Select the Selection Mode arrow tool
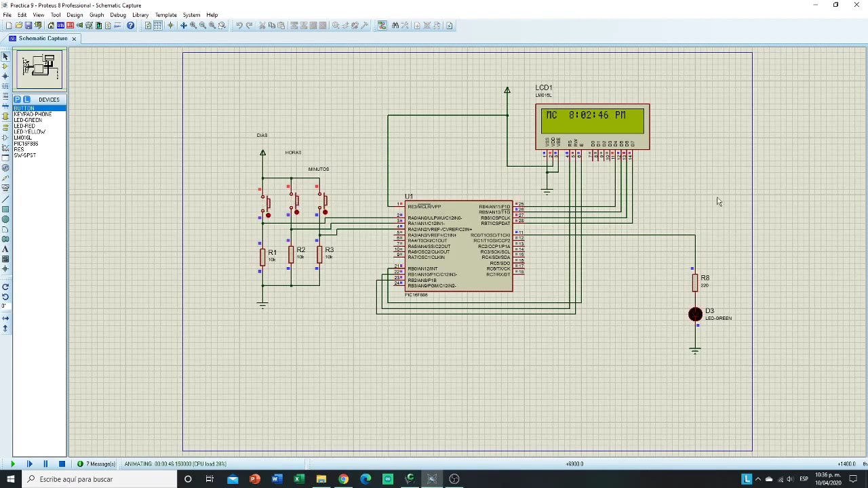868x488 pixels. [5, 56]
